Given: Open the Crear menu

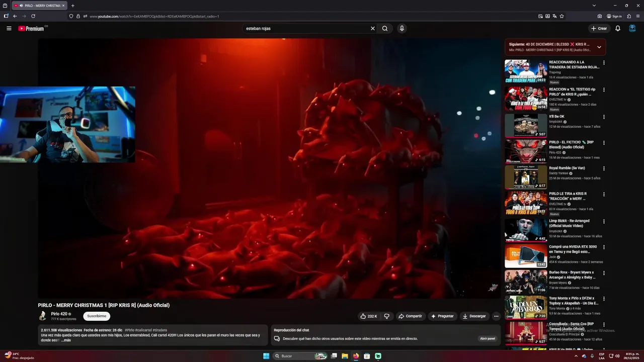Looking at the screenshot, I should [x=599, y=29].
